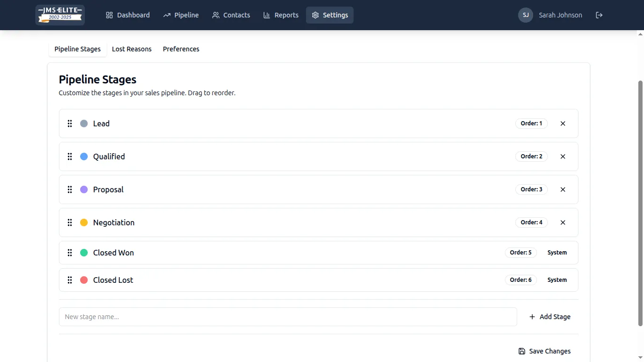Remove the Lead stage

[x=563, y=123]
